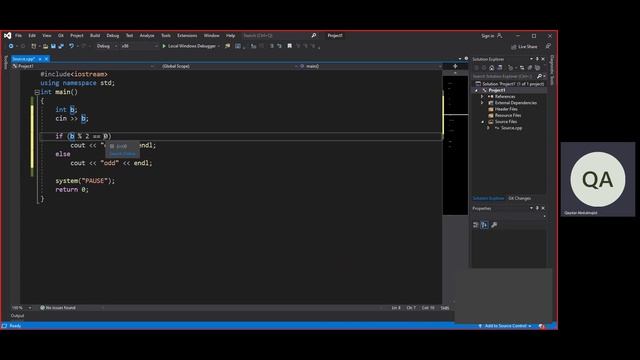This screenshot has height=360, width=640.
Task: Click the Undo arrow icon
Action: point(71,47)
